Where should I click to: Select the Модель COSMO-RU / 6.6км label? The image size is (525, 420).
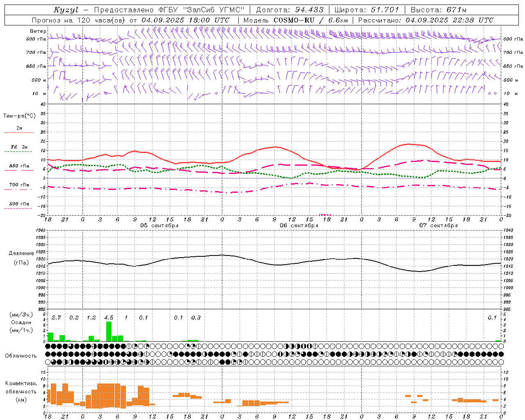pos(296,20)
